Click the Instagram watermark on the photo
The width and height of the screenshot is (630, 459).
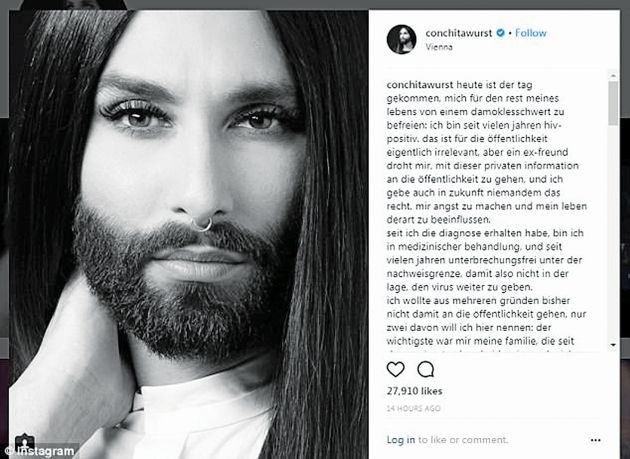click(x=41, y=452)
